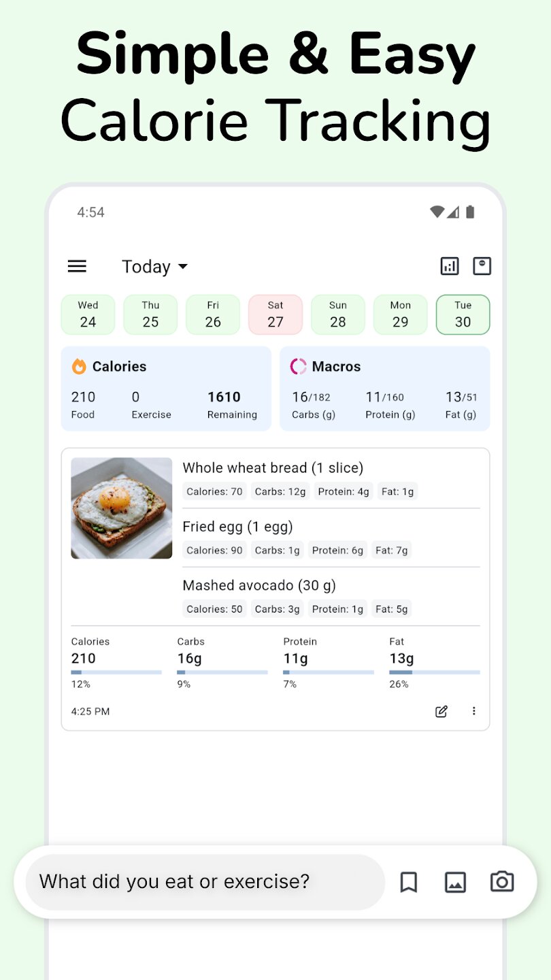551x980 pixels.
Task: Open the weight scale icon
Action: click(482, 266)
